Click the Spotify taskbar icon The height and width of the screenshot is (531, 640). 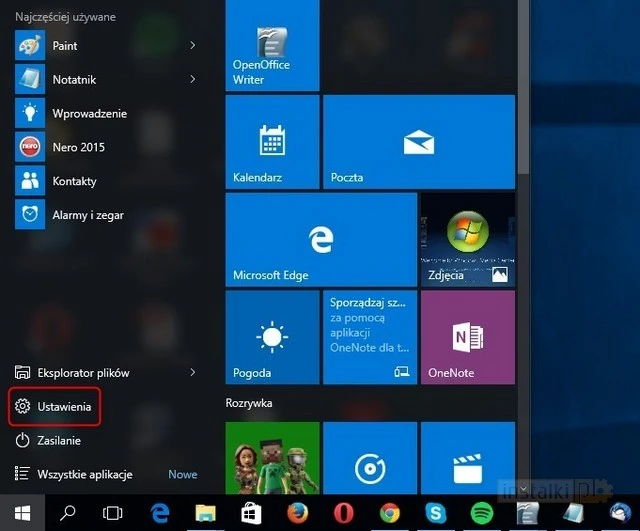tap(482, 514)
